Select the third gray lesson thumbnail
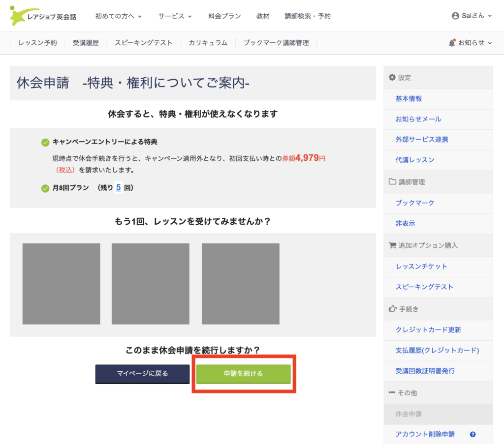The height and width of the screenshot is (444, 504). pyautogui.click(x=240, y=284)
